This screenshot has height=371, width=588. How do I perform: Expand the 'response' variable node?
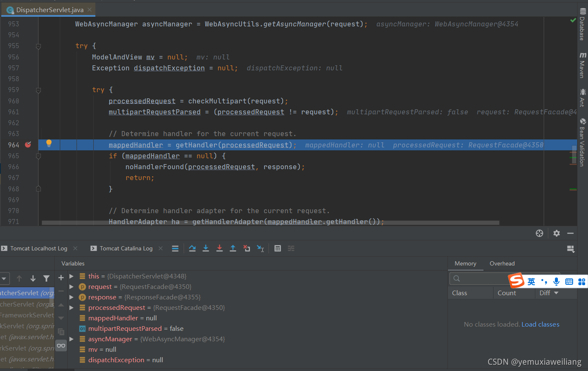72,297
